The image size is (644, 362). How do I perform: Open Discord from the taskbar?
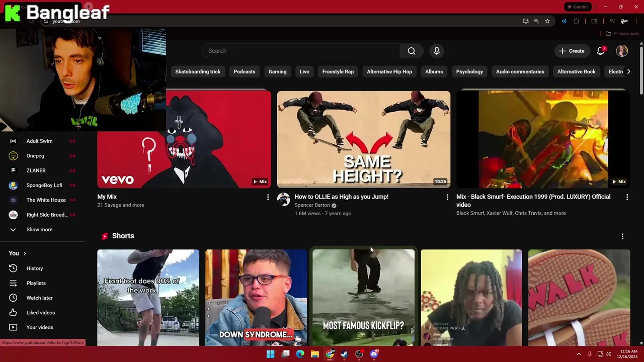point(374,354)
